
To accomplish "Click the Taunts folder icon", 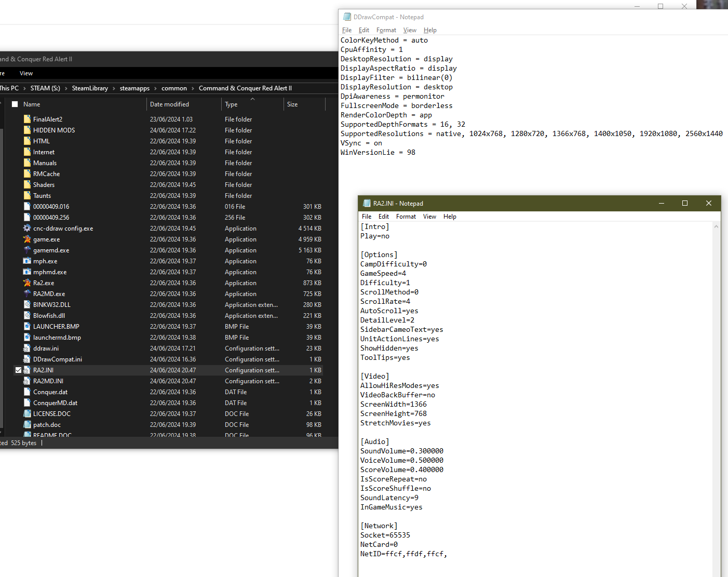I will pos(27,195).
